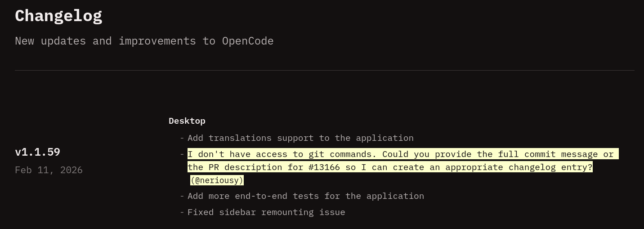The height and width of the screenshot is (229, 644).
Task: Click the dash bullet before 'Add more end-to-end'
Action: (182, 196)
